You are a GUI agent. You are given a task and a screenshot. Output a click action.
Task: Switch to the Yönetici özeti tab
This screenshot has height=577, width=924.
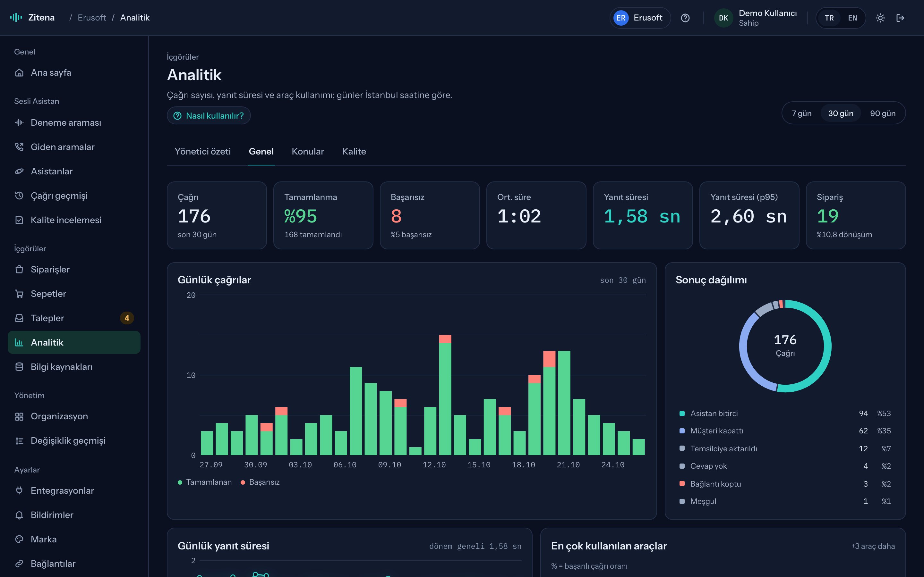[202, 152]
